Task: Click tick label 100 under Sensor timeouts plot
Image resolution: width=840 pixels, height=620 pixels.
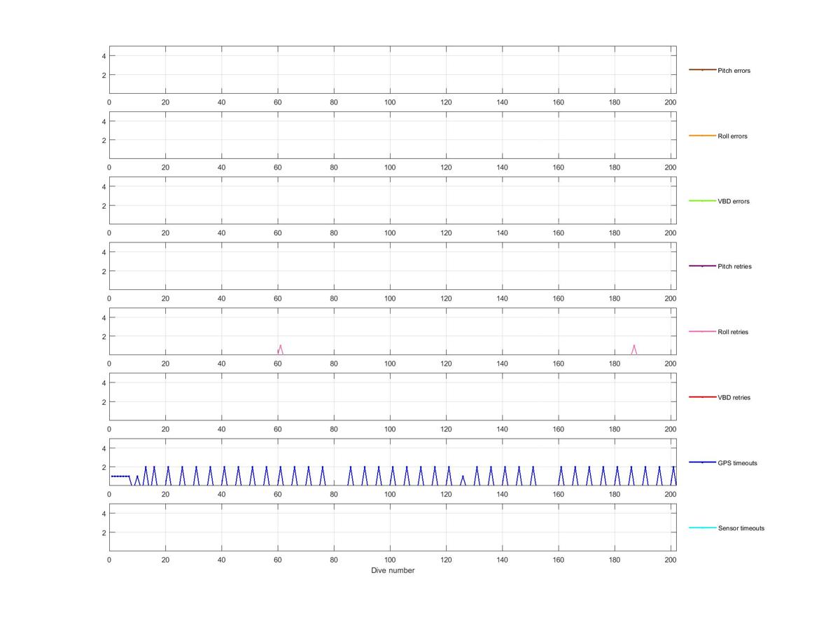Action: [x=390, y=560]
